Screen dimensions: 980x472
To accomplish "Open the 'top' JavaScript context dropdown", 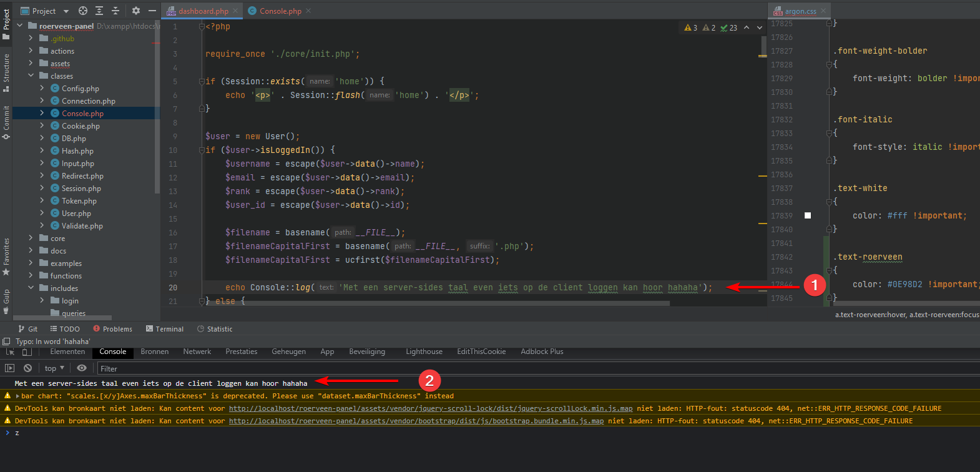I will coord(54,368).
